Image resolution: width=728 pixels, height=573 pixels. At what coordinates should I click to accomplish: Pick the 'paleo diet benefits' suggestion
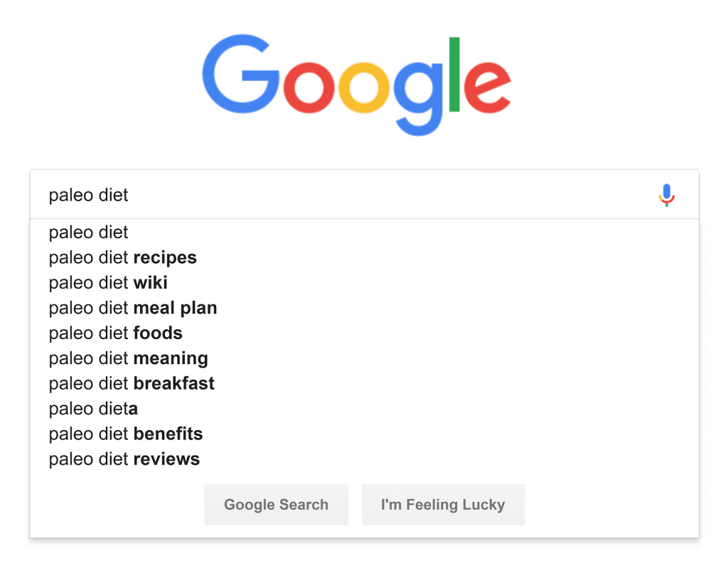click(125, 434)
